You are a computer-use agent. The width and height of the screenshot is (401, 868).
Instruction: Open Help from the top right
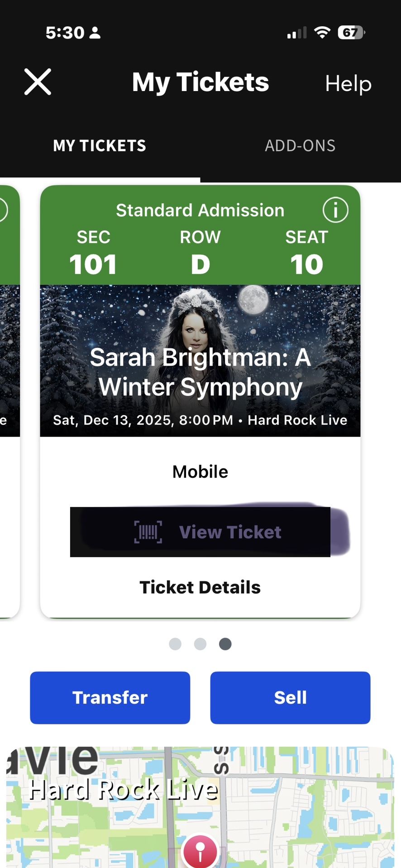pyautogui.click(x=348, y=84)
